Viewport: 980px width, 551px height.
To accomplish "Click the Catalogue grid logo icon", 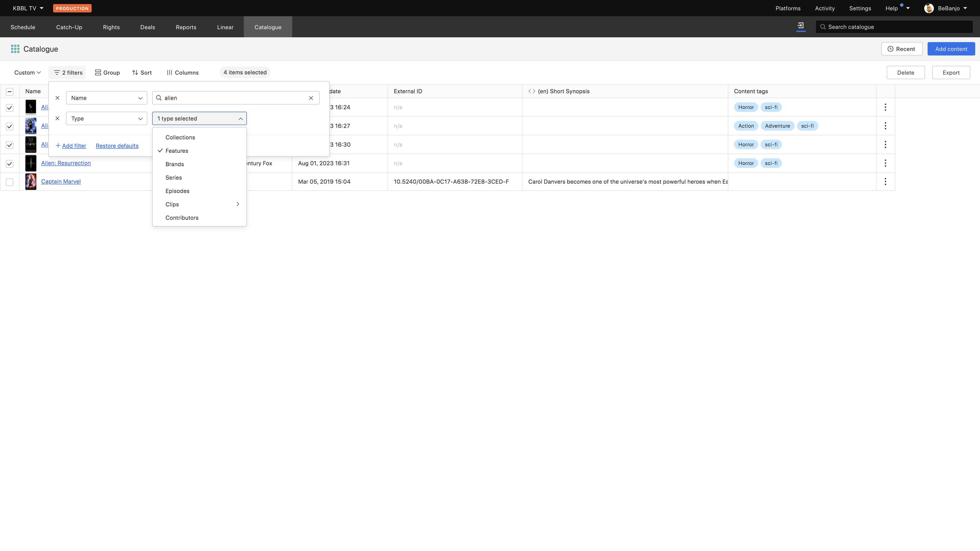I will [x=15, y=49].
